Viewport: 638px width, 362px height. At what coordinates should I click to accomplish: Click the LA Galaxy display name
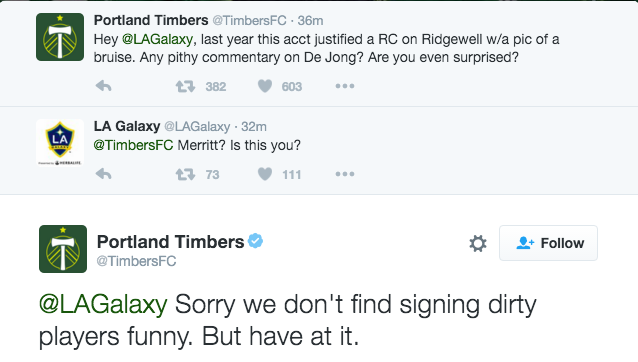point(127,126)
